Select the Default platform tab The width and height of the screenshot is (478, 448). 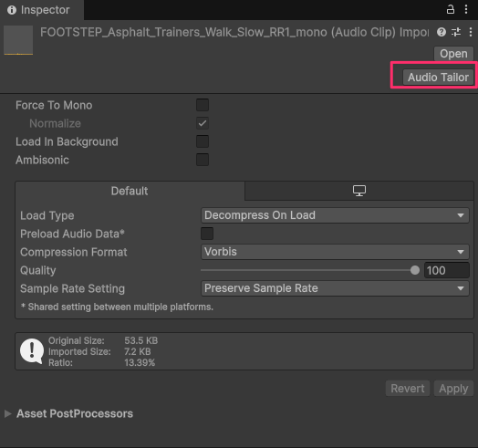click(130, 191)
